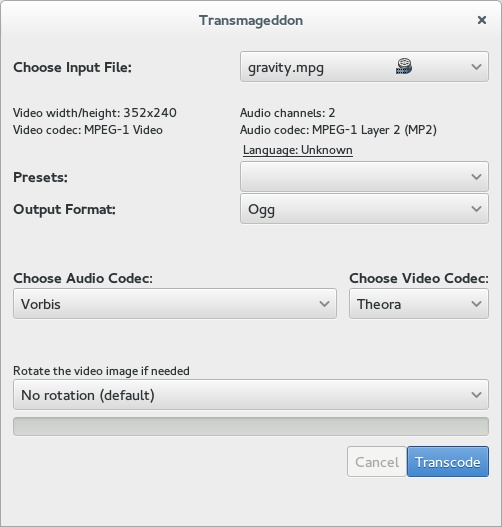Screen dimensions: 502x527
Task: Open the No rotation (default) dropdown
Action: click(x=251, y=395)
